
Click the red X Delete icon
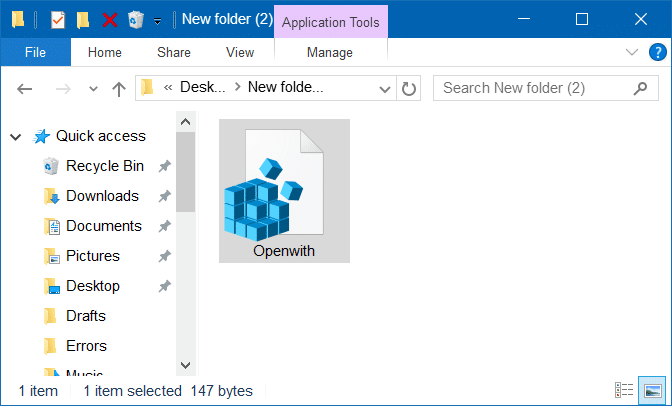[110, 20]
